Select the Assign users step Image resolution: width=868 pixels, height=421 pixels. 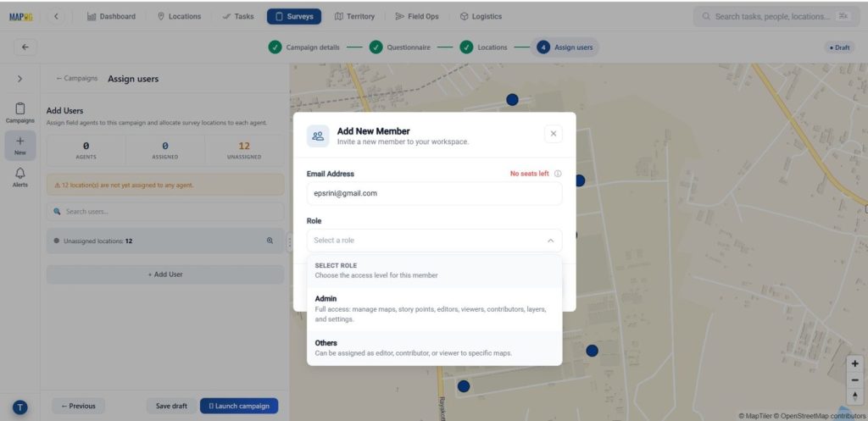click(x=565, y=47)
